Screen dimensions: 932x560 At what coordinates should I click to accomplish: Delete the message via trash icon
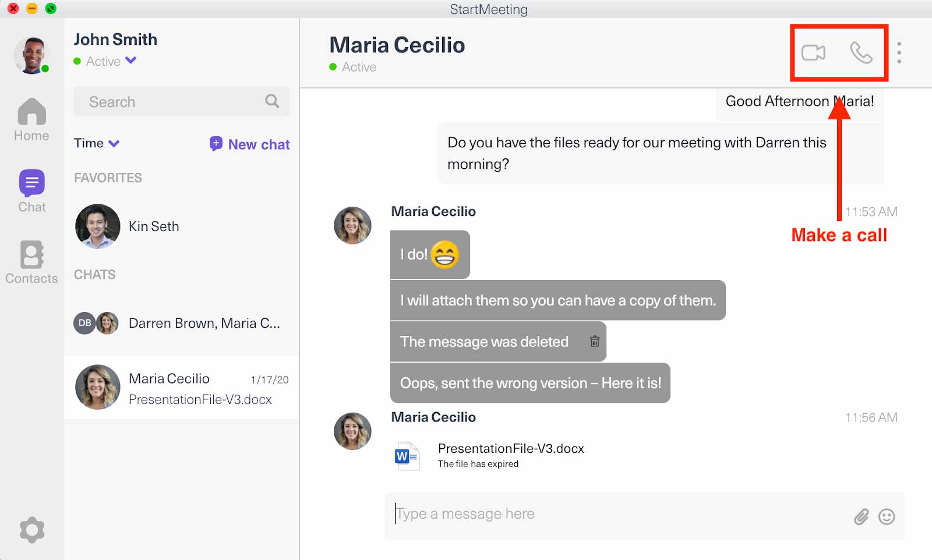(594, 342)
